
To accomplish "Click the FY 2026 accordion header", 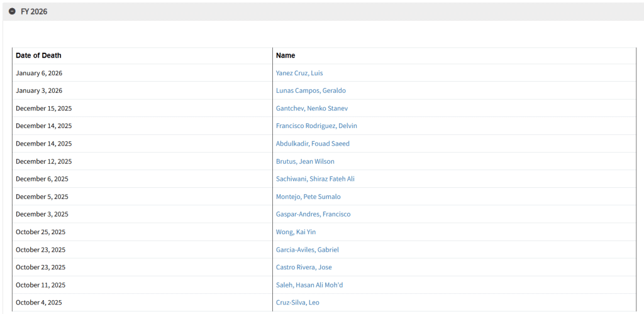I will coord(34,11).
